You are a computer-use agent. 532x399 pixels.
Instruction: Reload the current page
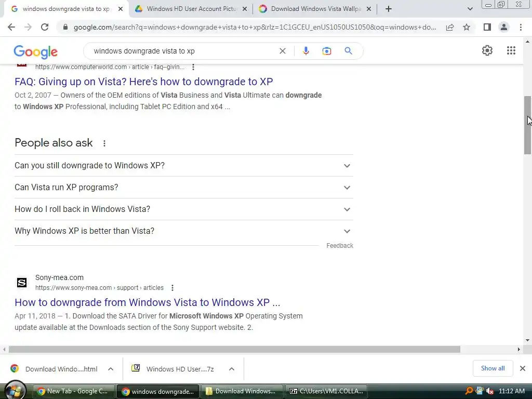tap(45, 27)
